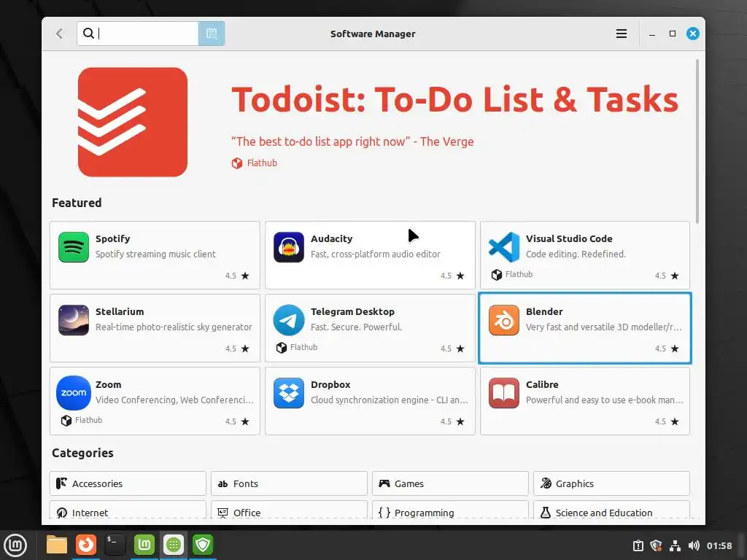
Task: Click the back arrow in the header bar
Action: (x=60, y=34)
